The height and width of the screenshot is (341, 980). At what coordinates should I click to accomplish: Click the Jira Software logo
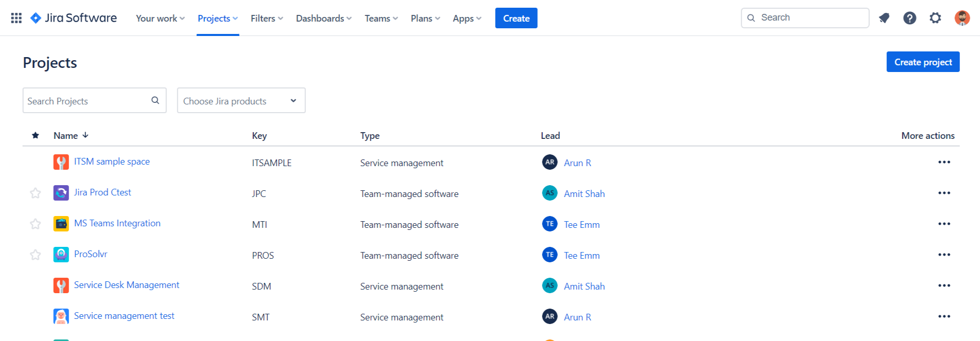tap(74, 18)
